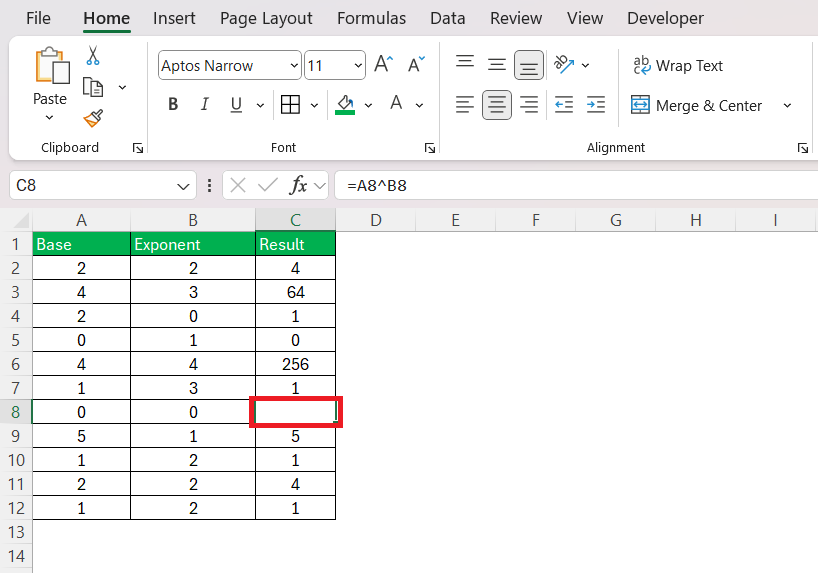Apply green Fill Color bucket
This screenshot has height=573, width=818.
[x=345, y=105]
